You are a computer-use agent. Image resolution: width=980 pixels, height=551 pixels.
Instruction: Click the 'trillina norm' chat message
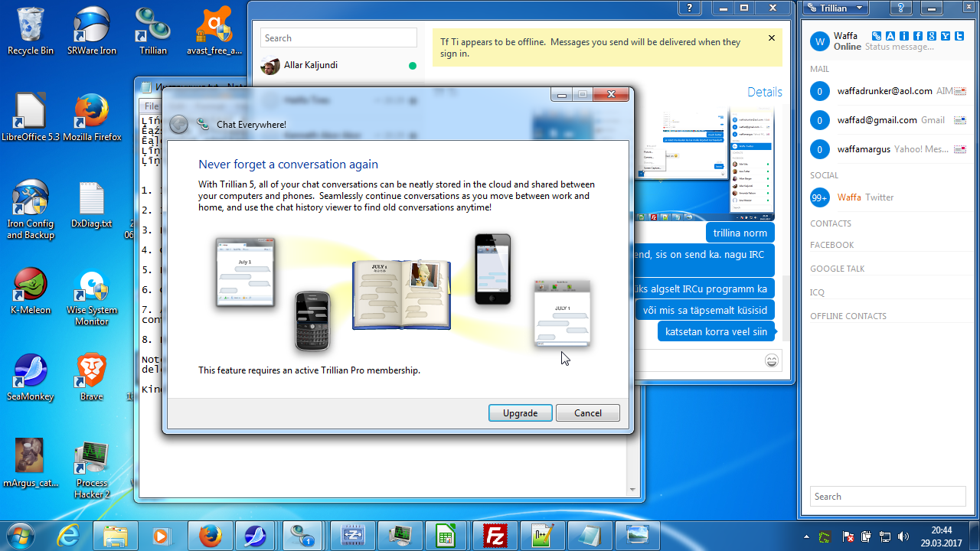click(x=740, y=233)
